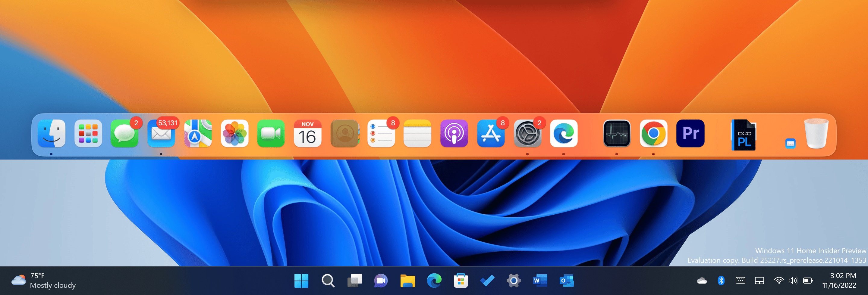Image resolution: width=868 pixels, height=295 pixels.
Task: Open DxO PhotoLab file in dock
Action: (x=744, y=135)
